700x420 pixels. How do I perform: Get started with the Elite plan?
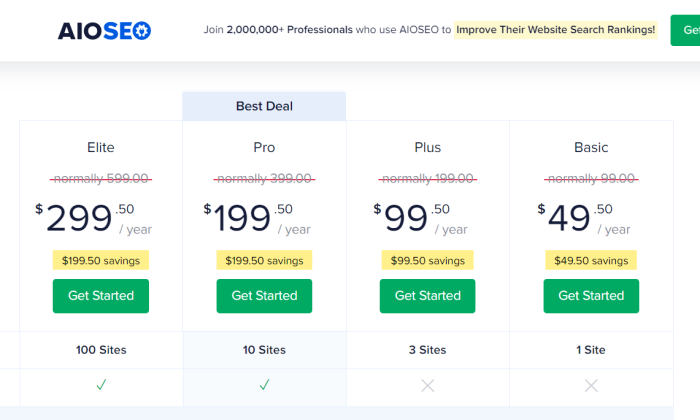pyautogui.click(x=101, y=296)
